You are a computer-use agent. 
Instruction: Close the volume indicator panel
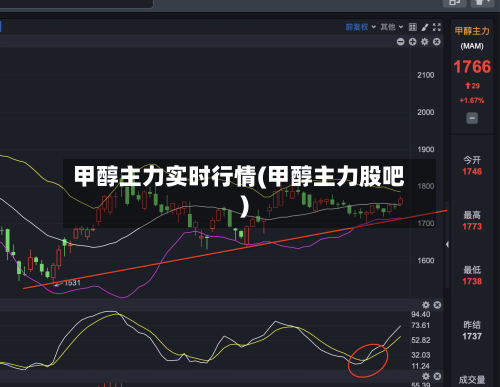(437, 376)
